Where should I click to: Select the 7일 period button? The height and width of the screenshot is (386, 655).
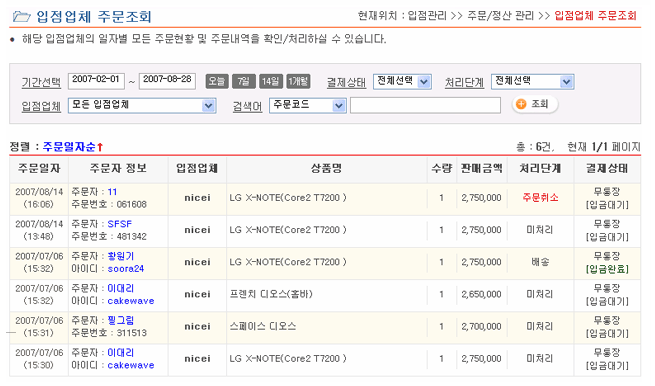(x=244, y=81)
